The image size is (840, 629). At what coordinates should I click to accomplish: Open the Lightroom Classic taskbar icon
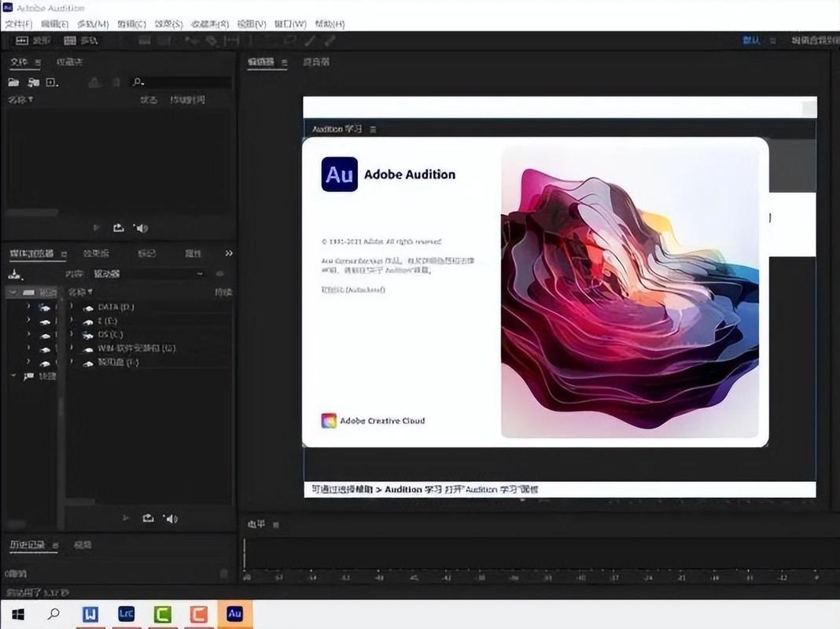(x=126, y=614)
